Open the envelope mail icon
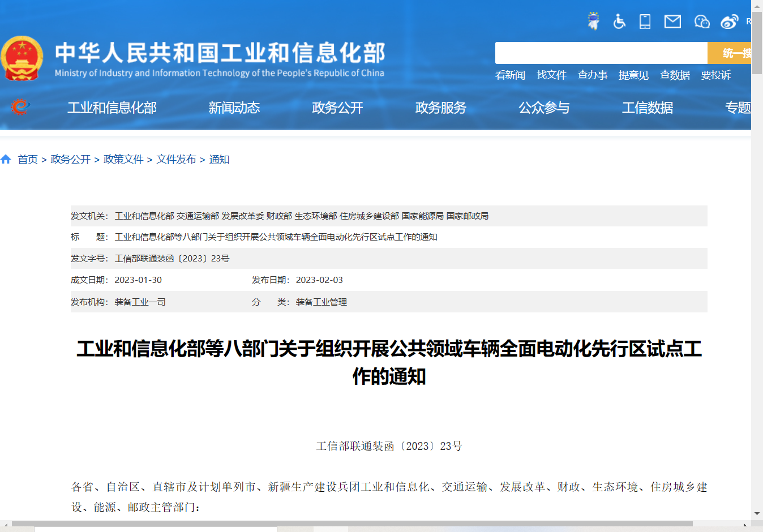This screenshot has height=532, width=763. (x=672, y=22)
